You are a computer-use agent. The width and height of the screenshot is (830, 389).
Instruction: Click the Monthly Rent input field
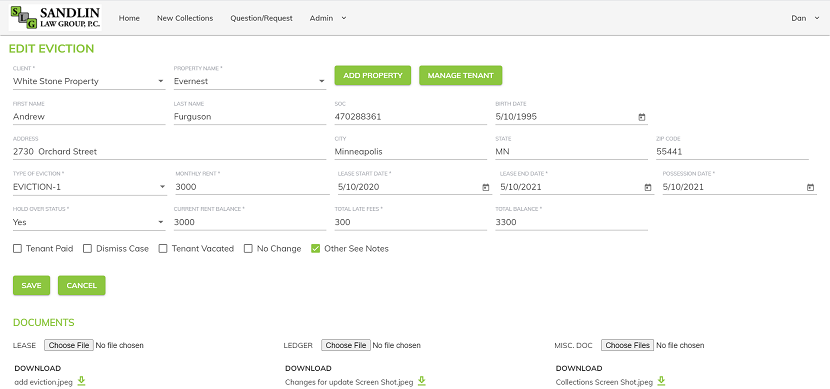pyautogui.click(x=252, y=187)
